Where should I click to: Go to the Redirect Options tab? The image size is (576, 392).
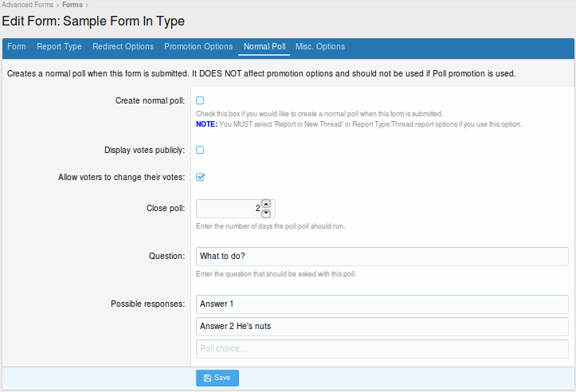(x=123, y=47)
